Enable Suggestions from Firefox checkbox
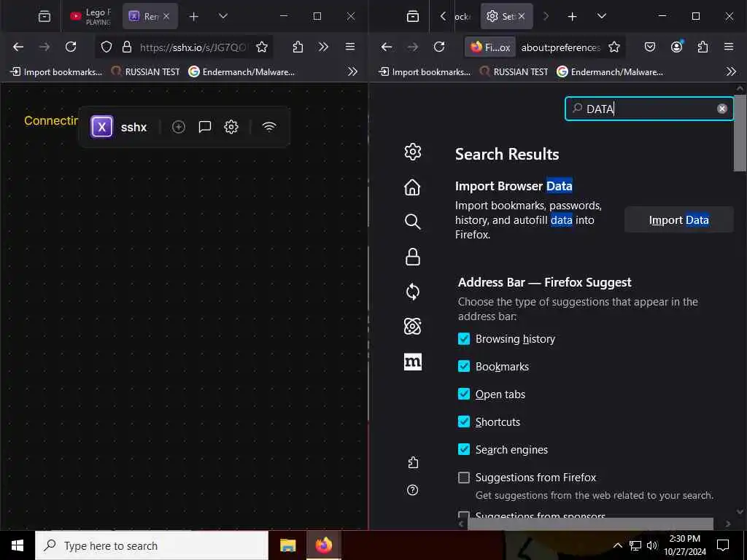The width and height of the screenshot is (747, 560). pyautogui.click(x=463, y=477)
